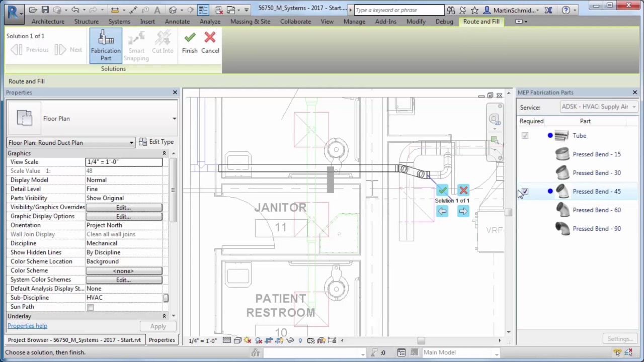Click the Finish button in the ribbon

click(x=190, y=43)
